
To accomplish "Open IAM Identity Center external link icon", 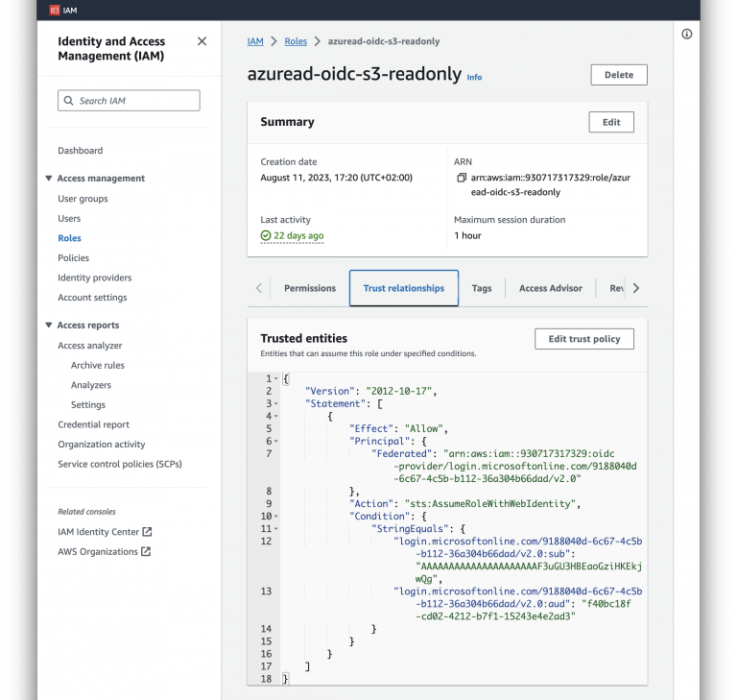I will click(x=147, y=532).
